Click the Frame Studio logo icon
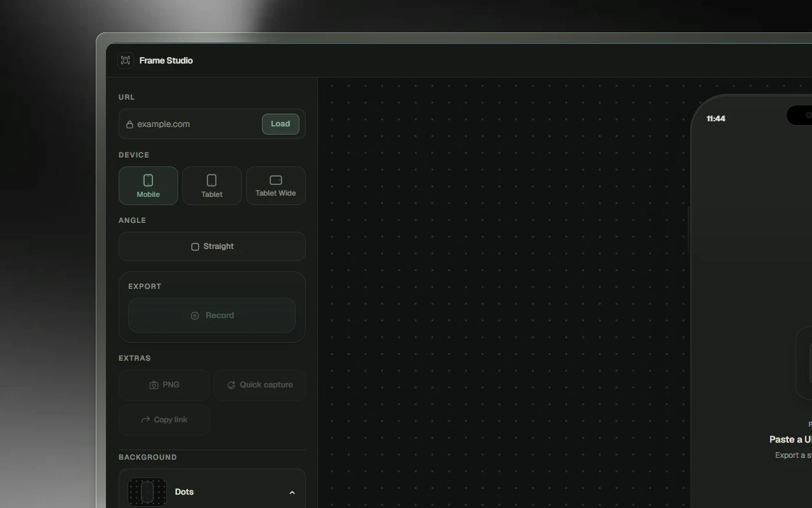This screenshot has width=812, height=508. click(x=126, y=60)
